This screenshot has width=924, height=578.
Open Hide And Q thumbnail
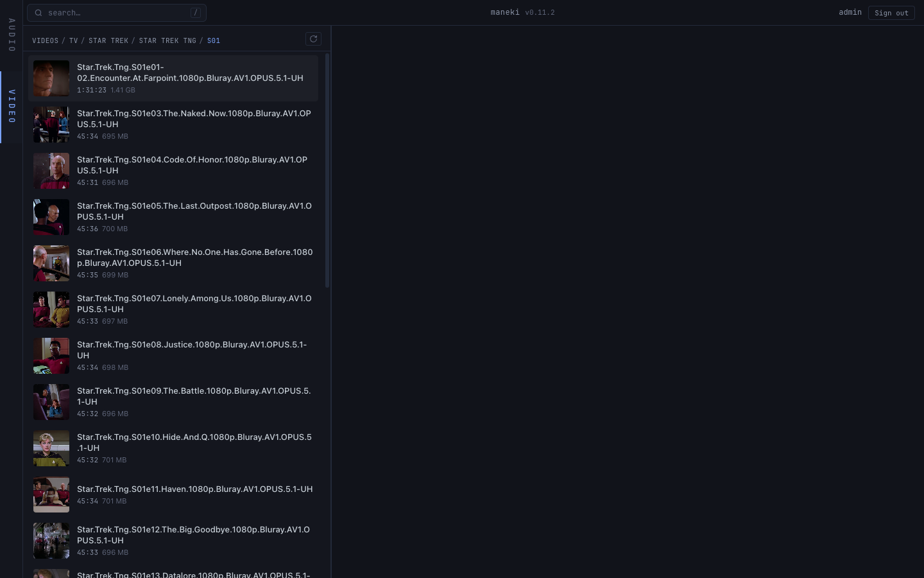(51, 448)
